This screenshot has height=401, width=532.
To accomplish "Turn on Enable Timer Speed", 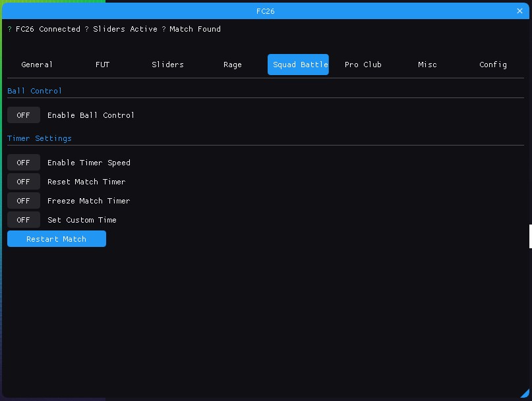I will [x=24, y=163].
